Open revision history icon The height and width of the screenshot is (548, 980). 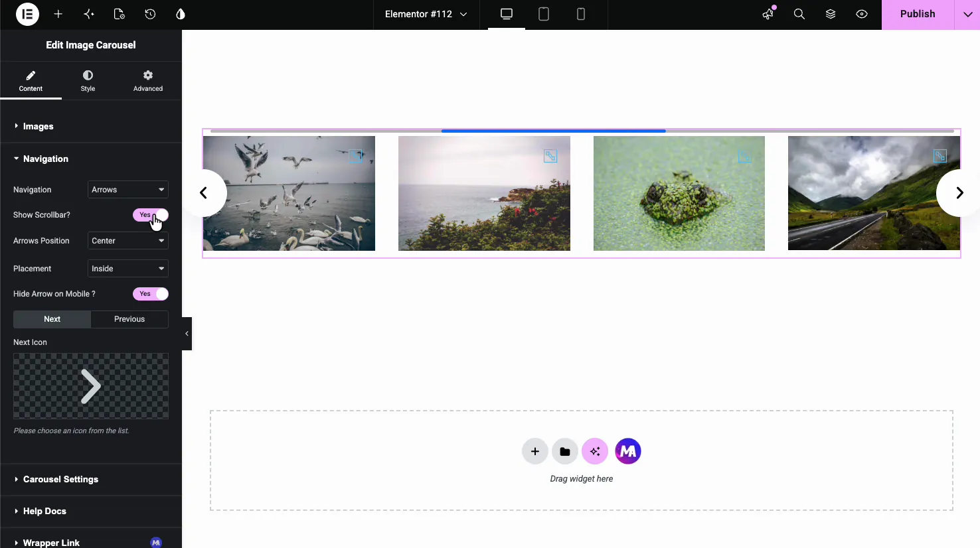pos(150,14)
